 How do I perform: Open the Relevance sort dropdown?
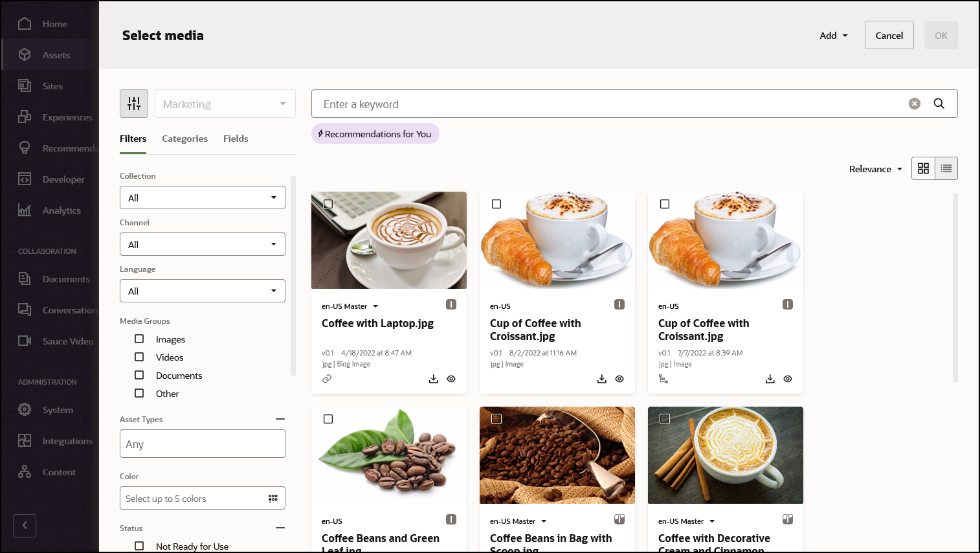(876, 169)
